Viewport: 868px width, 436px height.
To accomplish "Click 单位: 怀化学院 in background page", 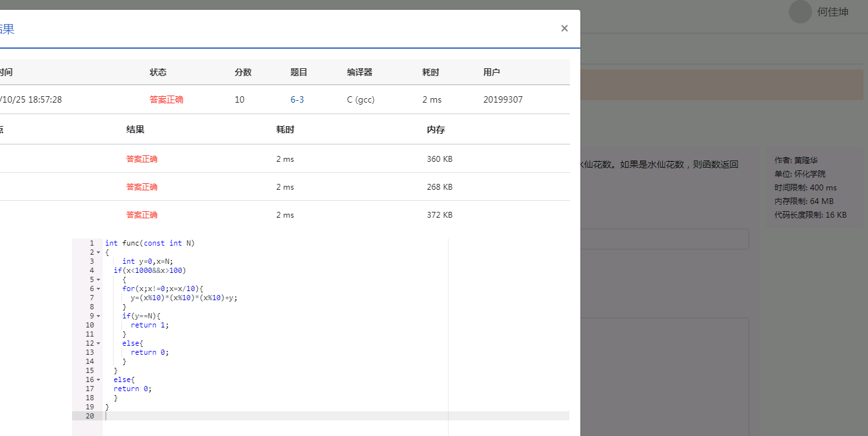I will pyautogui.click(x=800, y=173).
